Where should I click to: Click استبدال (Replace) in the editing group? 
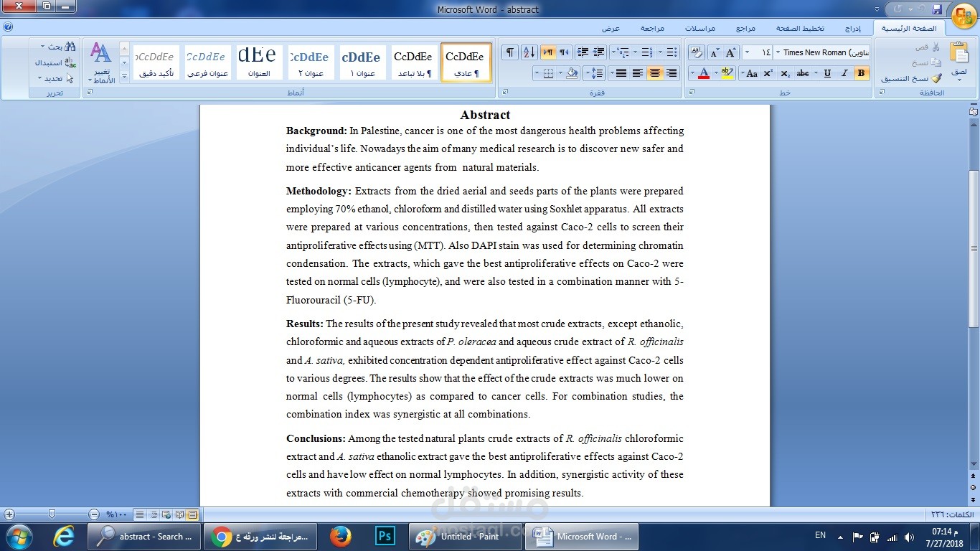[x=54, y=62]
